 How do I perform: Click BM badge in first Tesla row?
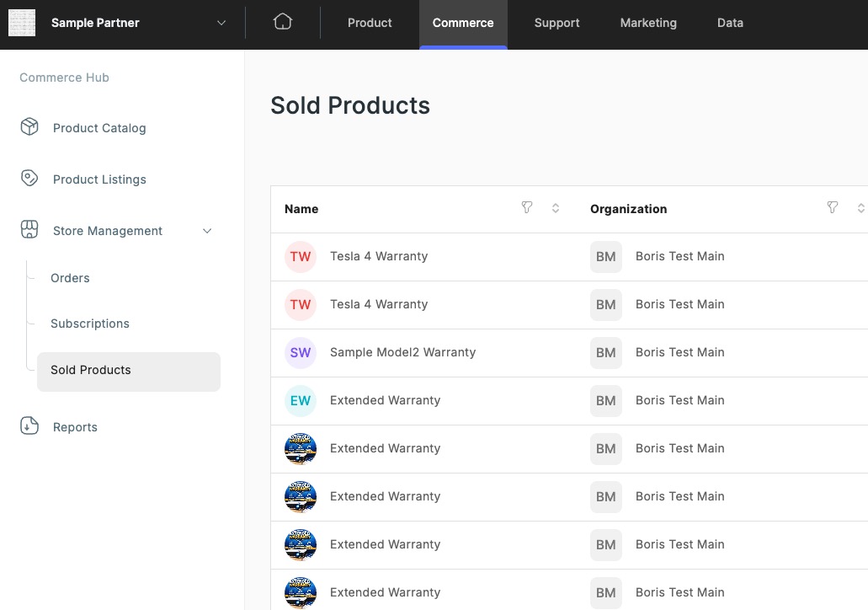[x=605, y=256]
